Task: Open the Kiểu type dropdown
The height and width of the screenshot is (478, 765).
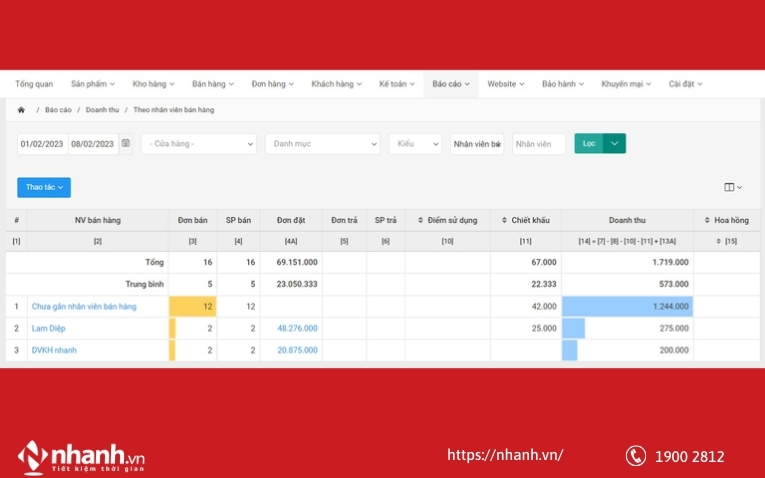Action: pyautogui.click(x=415, y=144)
